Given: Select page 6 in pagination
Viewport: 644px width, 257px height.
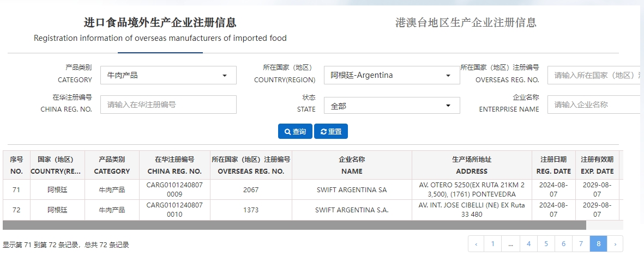Looking at the screenshot, I should [x=563, y=244].
